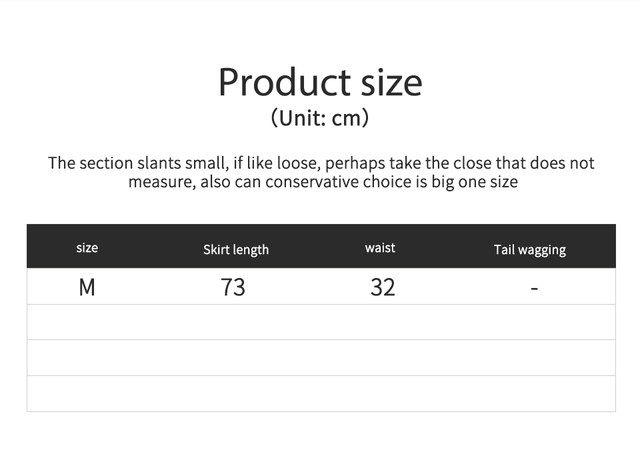The height and width of the screenshot is (476, 640).
Task: Click the "waist" column header
Action: (x=380, y=248)
